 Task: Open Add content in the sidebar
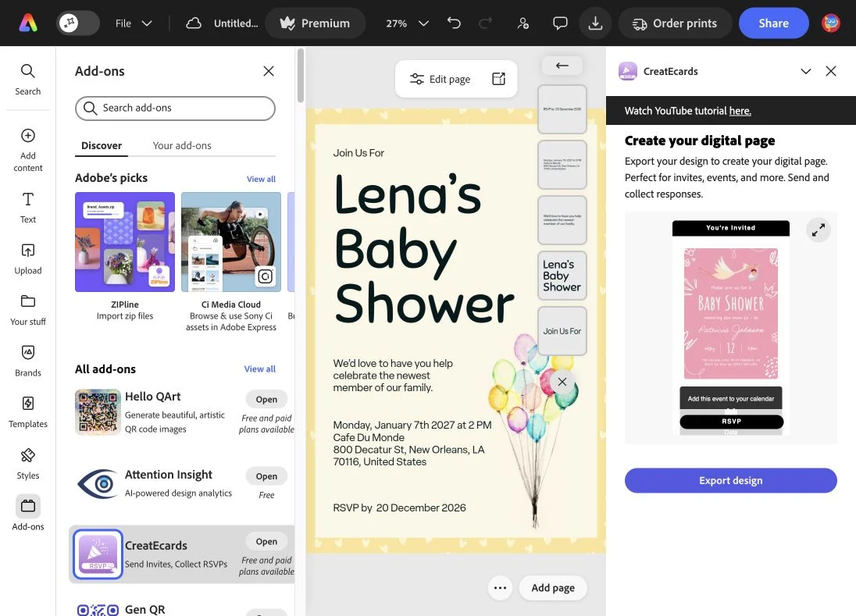(28, 150)
